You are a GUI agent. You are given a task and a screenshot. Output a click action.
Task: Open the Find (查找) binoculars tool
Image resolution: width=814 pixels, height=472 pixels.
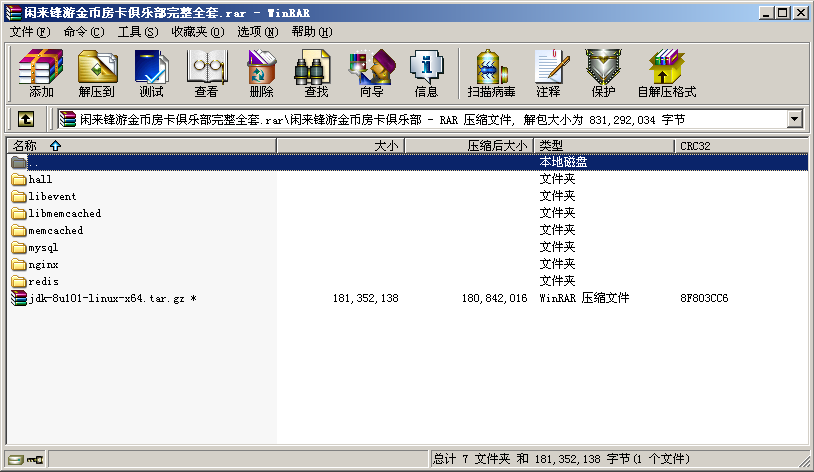(x=316, y=73)
